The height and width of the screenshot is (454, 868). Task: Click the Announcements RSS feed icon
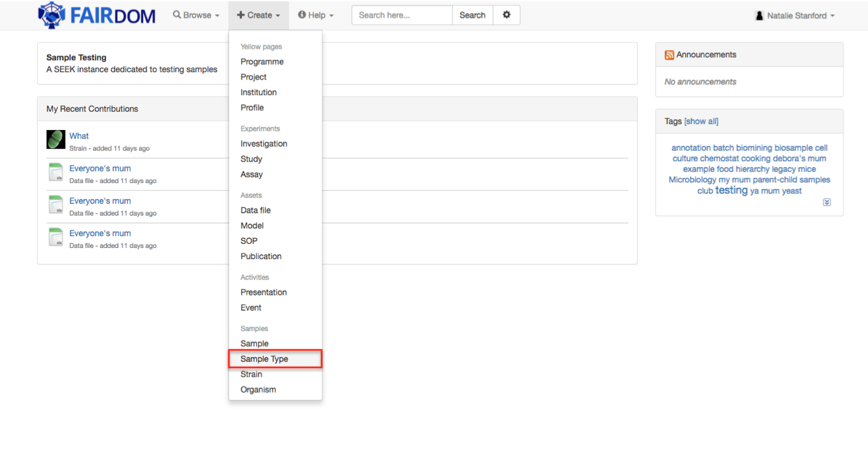coord(669,54)
